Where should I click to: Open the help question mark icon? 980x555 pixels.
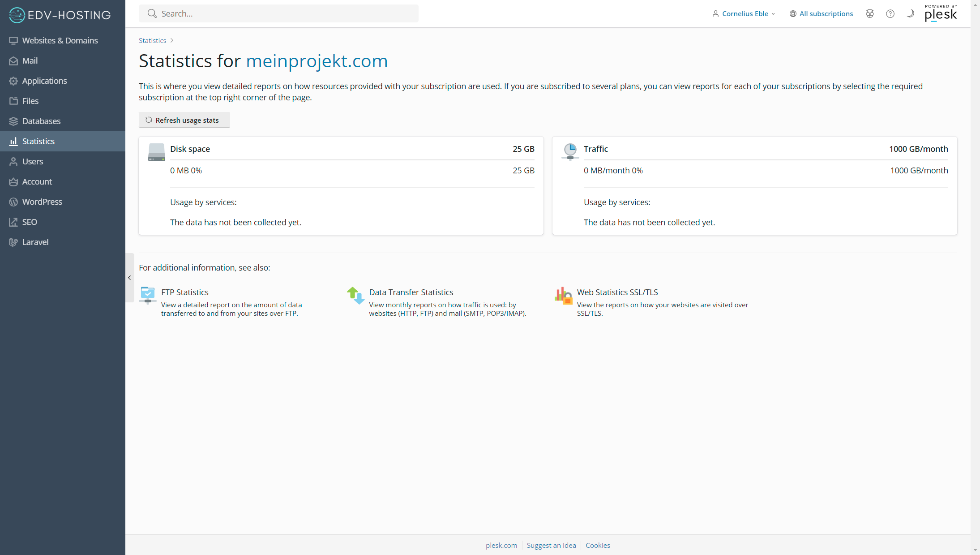coord(890,13)
